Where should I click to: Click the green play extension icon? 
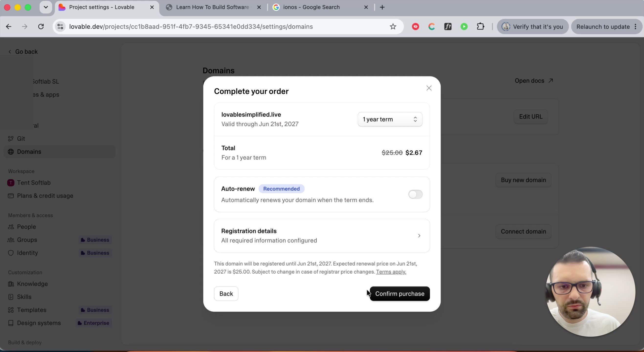[x=464, y=26]
